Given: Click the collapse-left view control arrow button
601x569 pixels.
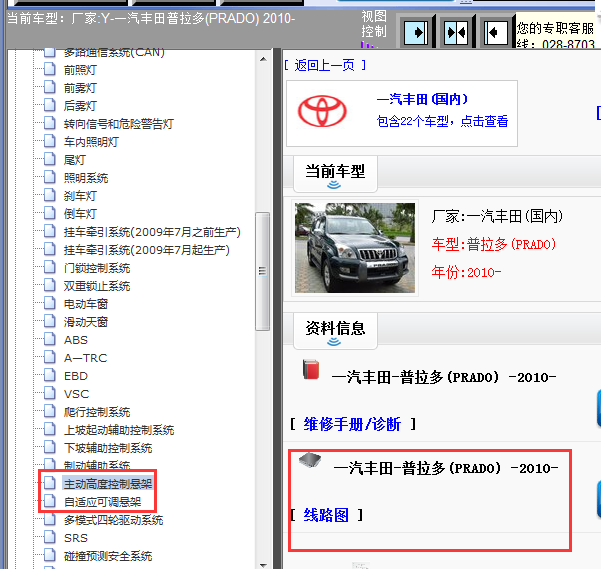Looking at the screenshot, I should [x=496, y=32].
